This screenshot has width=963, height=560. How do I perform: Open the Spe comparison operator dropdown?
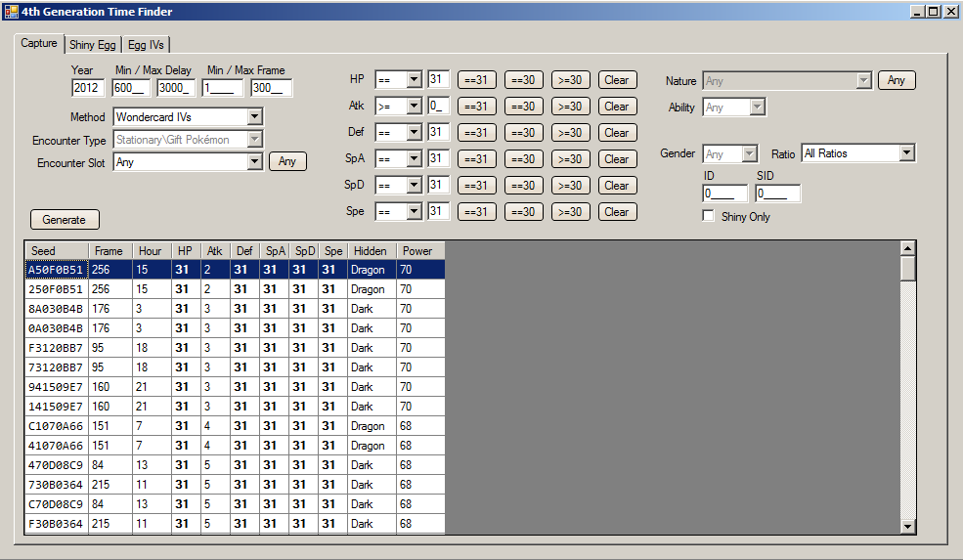tap(414, 211)
